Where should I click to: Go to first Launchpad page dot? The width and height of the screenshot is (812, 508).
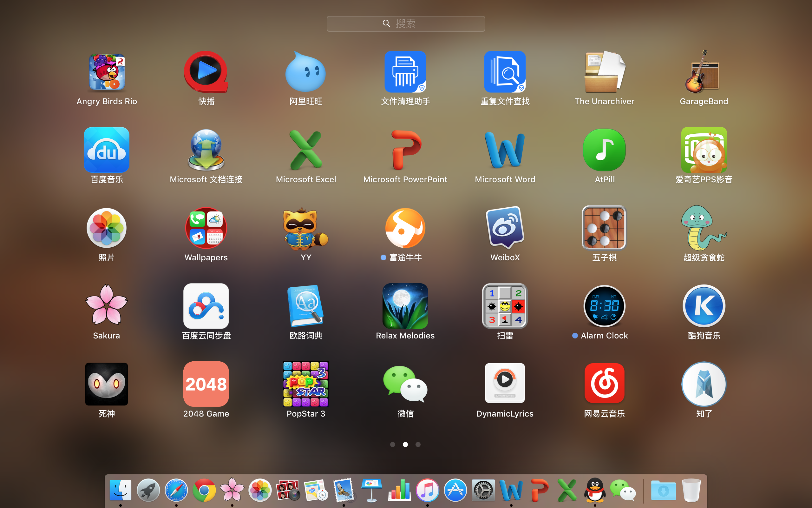click(x=393, y=444)
